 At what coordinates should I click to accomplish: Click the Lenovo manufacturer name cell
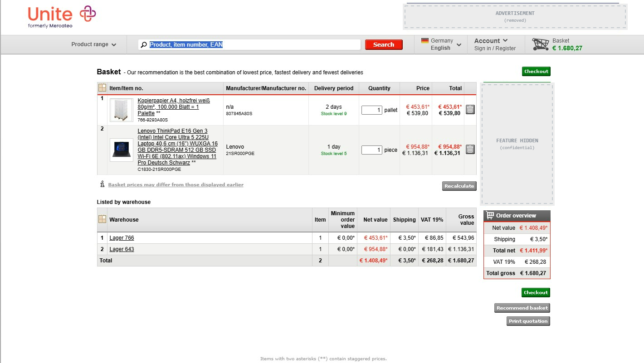(235, 147)
